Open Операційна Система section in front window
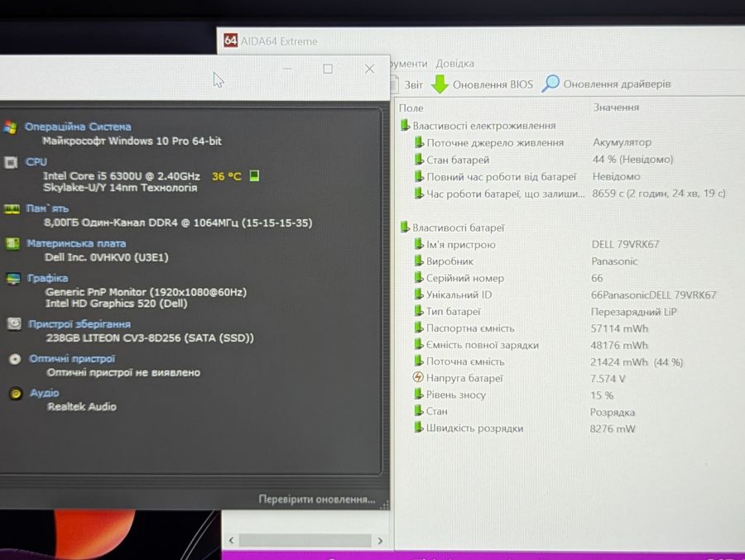Image resolution: width=745 pixels, height=560 pixels. (78, 127)
